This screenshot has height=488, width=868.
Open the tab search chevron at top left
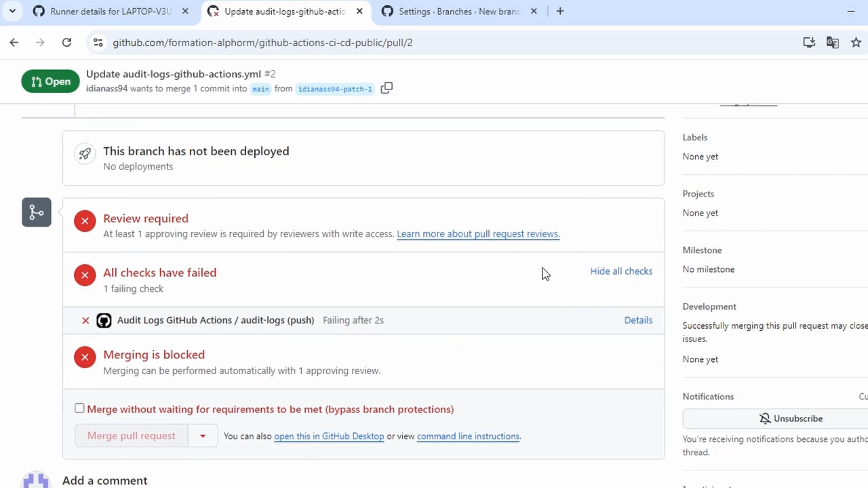(x=12, y=11)
